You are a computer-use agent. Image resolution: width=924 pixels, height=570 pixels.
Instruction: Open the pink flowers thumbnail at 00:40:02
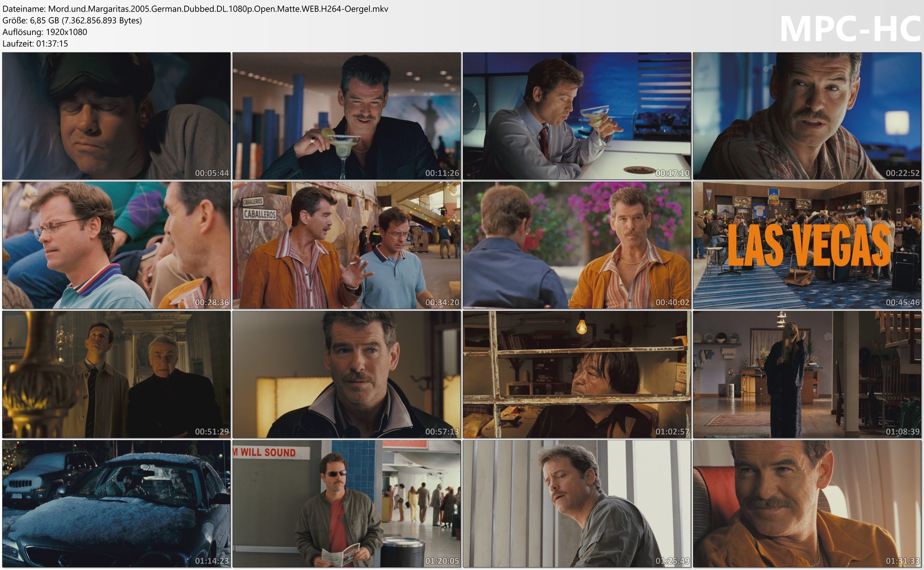point(577,245)
